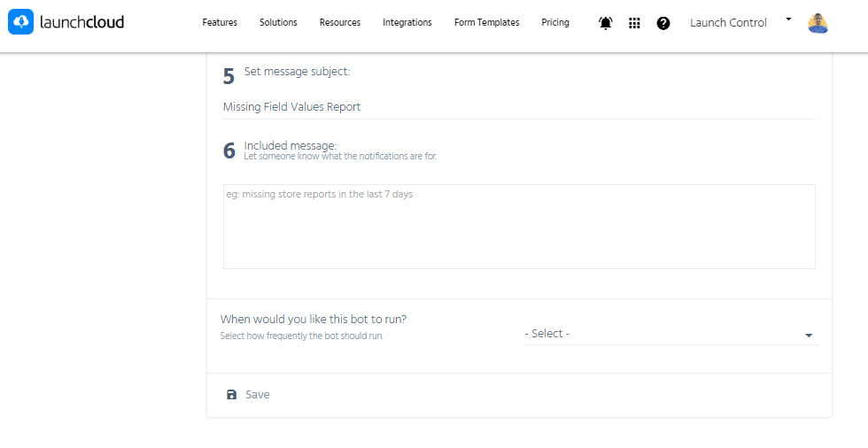Expand the Launch Control dropdown arrow
Image resolution: width=868 pixels, height=448 pixels.
point(788,19)
